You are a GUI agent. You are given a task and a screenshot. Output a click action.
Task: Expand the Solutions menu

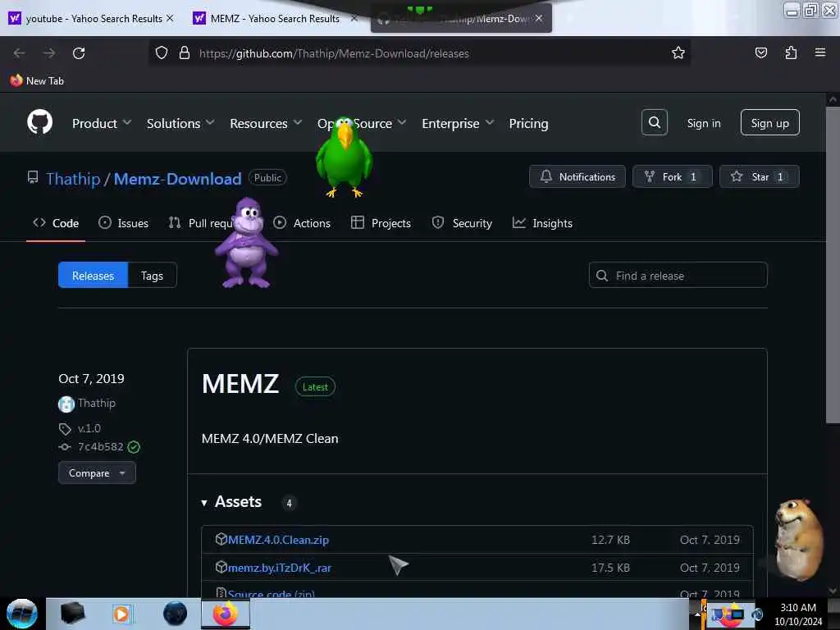point(180,123)
